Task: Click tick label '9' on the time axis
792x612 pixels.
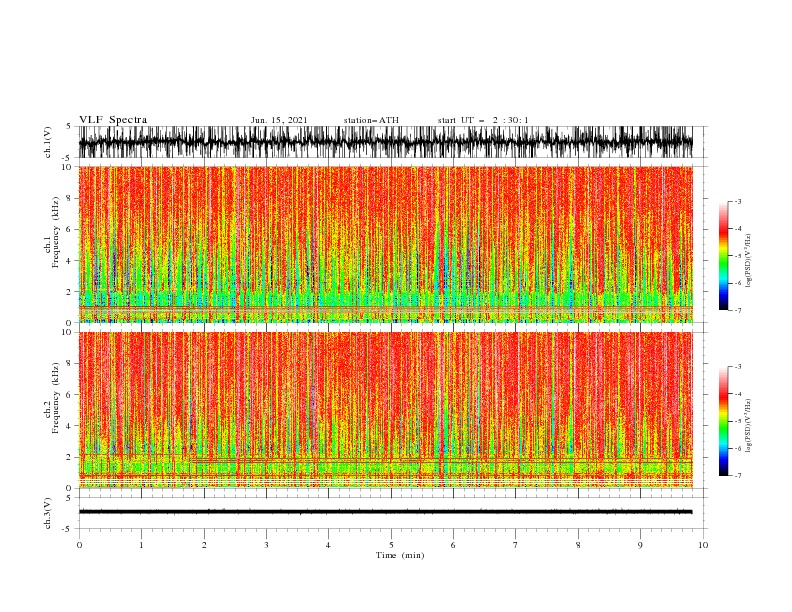Action: 640,545
